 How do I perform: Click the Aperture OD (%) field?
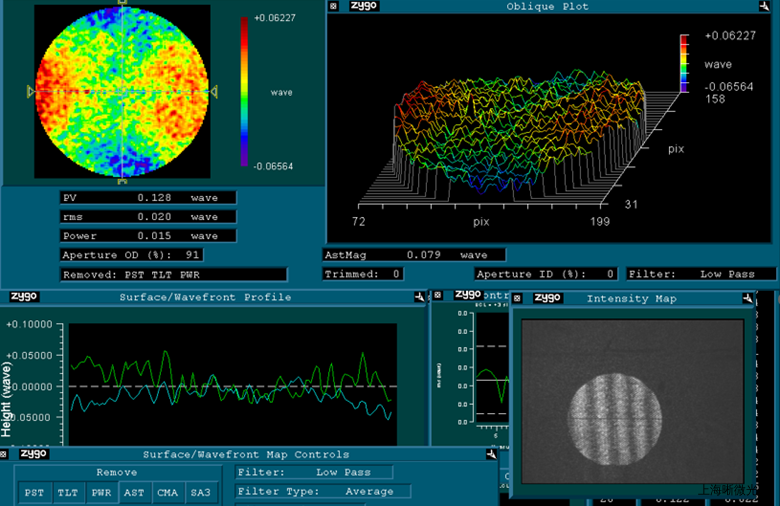[134, 255]
